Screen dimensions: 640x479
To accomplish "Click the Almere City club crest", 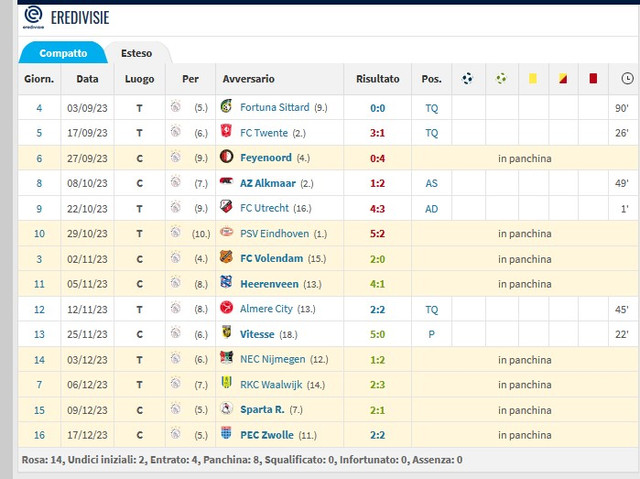I will pyautogui.click(x=226, y=307).
